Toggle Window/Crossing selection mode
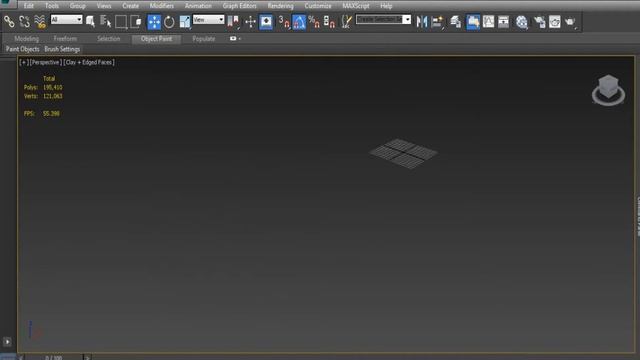 (x=136, y=21)
